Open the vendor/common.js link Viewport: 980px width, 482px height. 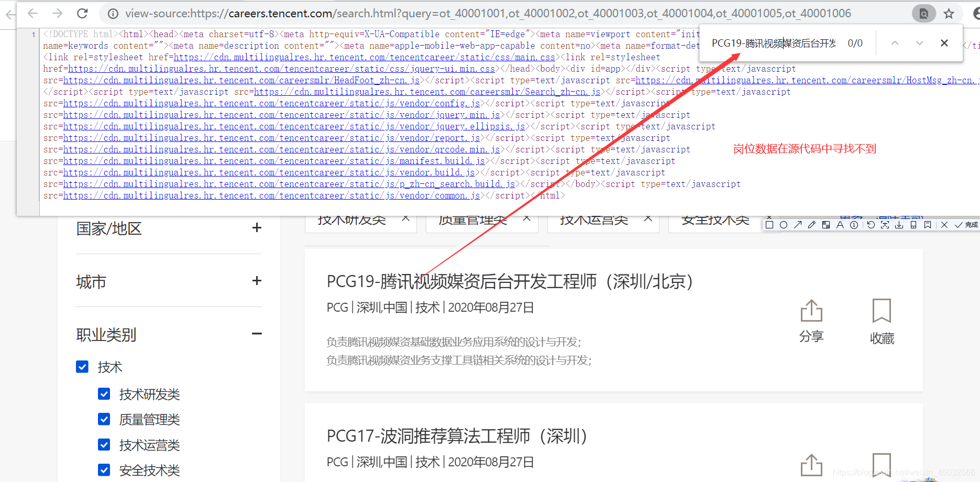pos(272,195)
